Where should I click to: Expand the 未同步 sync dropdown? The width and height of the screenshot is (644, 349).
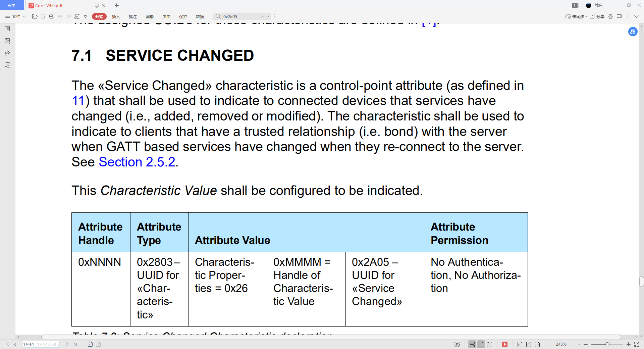coord(586,16)
